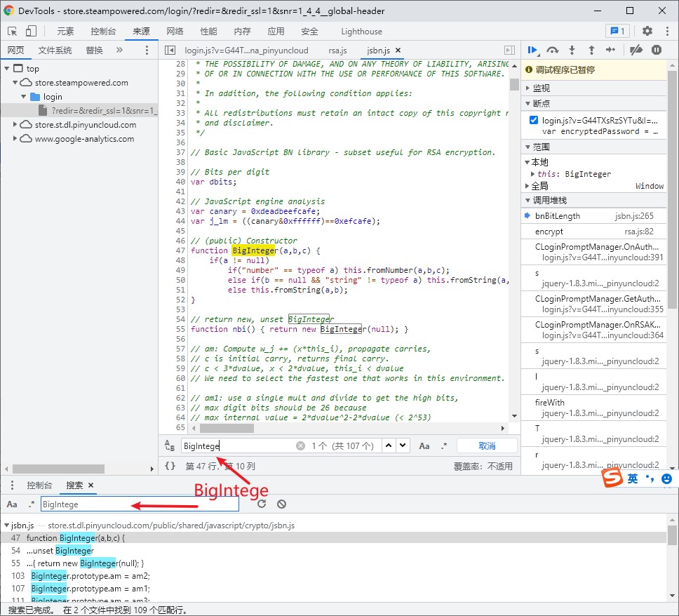Open the navigator pane three-dot menu
Viewport: 679px width, 616px height.
pos(147,51)
